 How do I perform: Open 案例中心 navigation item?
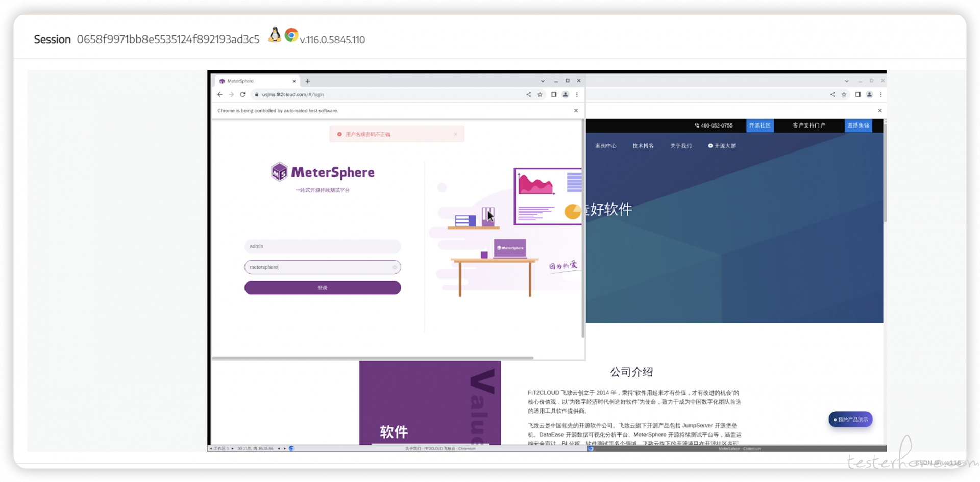pos(606,146)
